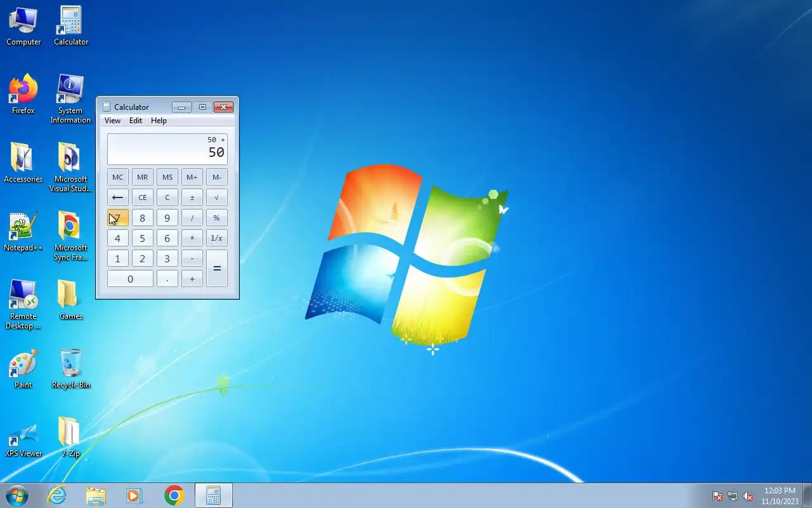Viewport: 812px width, 508px height.
Task: Click the decimal point button
Action: coord(167,279)
